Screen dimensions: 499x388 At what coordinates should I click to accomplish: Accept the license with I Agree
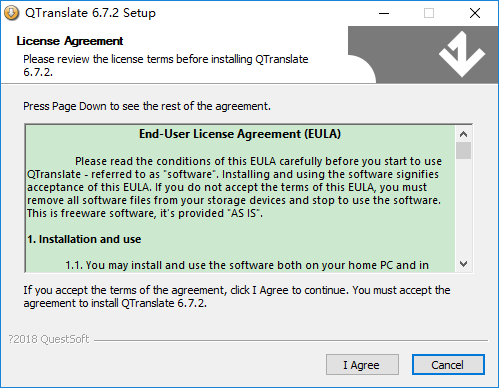362,365
